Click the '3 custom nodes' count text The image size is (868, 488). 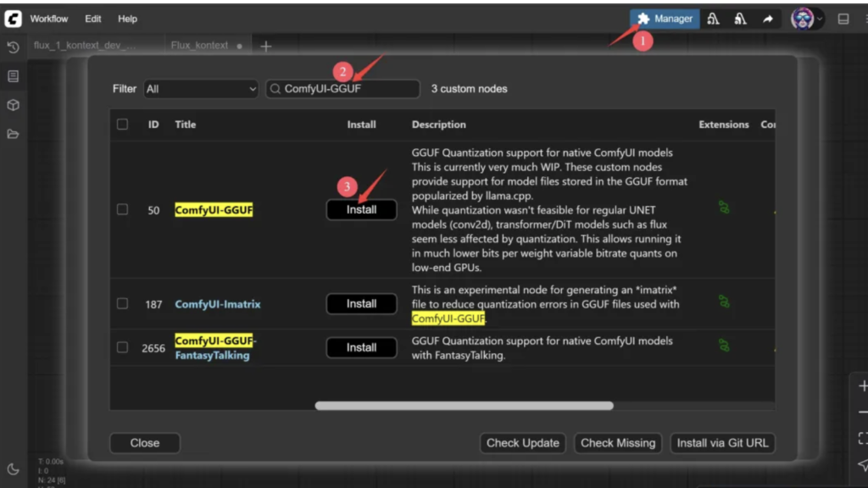pos(469,89)
